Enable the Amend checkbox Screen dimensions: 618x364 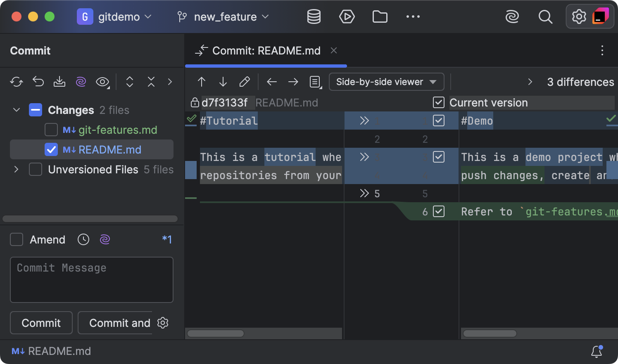17,239
